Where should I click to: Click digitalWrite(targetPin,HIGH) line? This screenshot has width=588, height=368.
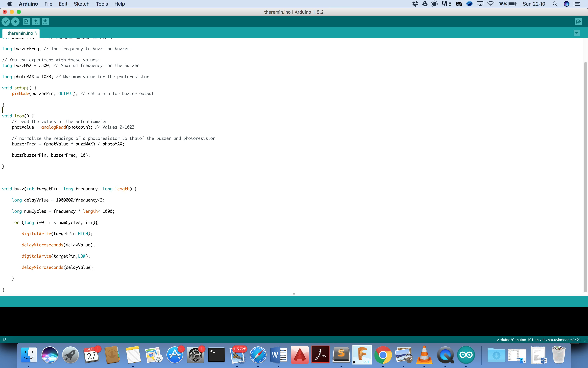[57, 234]
